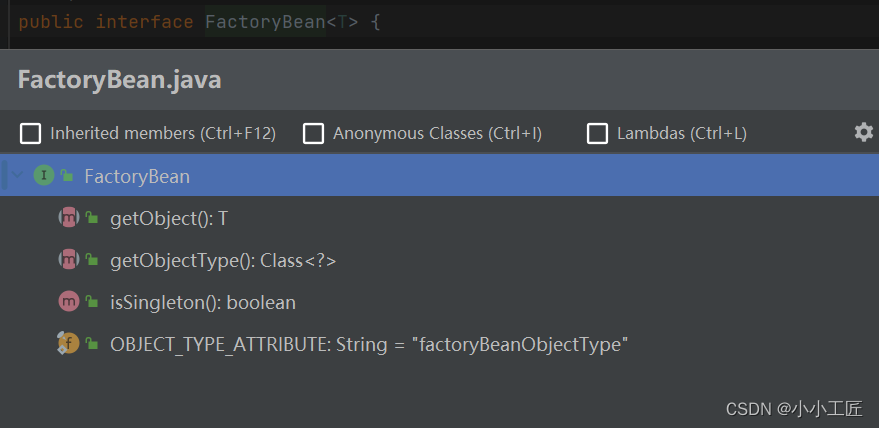Click the green lock icon beside getObject
The height and width of the screenshot is (428, 879).
click(92, 218)
